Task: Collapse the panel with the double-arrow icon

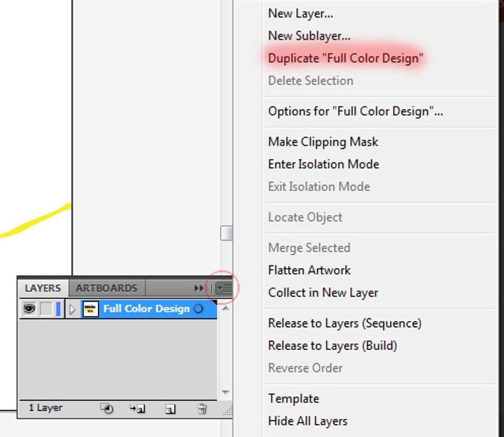Action: [199, 288]
